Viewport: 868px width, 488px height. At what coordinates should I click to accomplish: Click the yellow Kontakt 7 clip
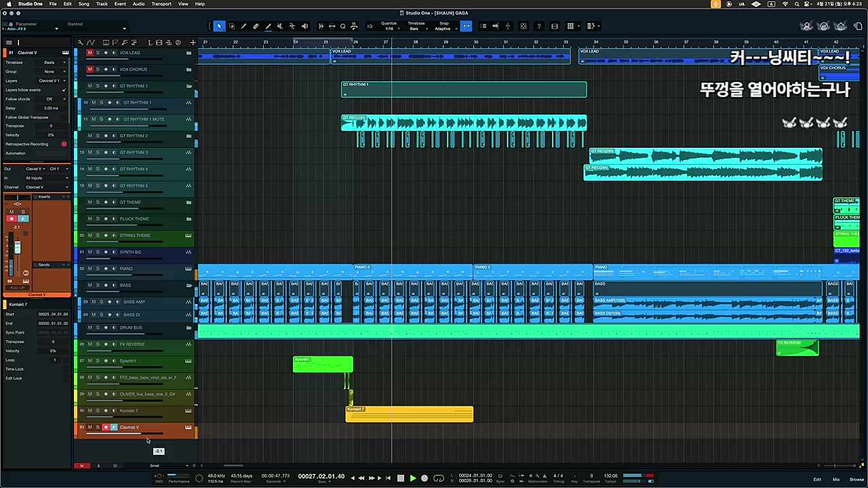(x=410, y=414)
